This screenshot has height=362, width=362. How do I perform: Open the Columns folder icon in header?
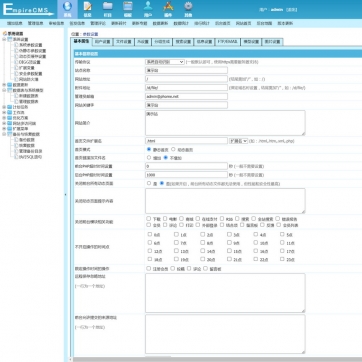[107, 9]
